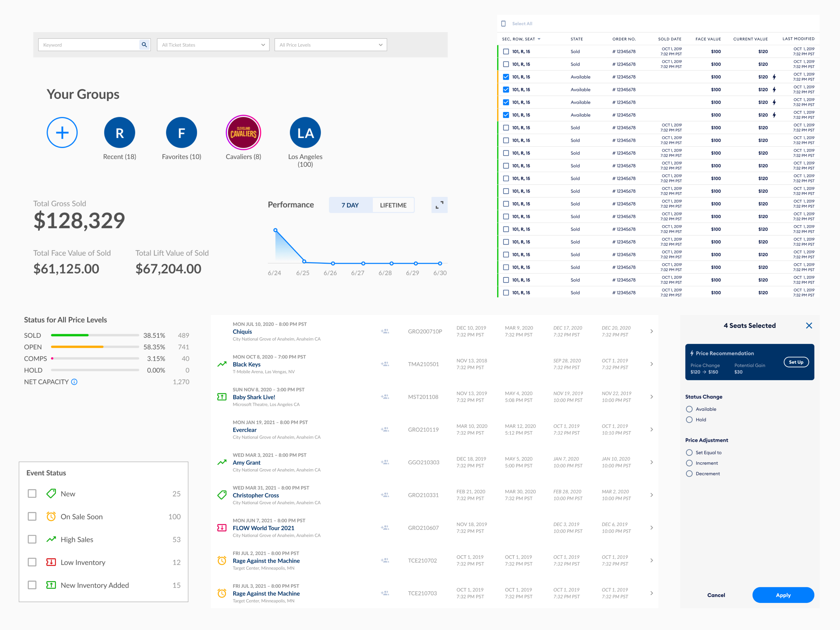
Task: Expand the Everclear event row chevron
Action: [x=652, y=430]
